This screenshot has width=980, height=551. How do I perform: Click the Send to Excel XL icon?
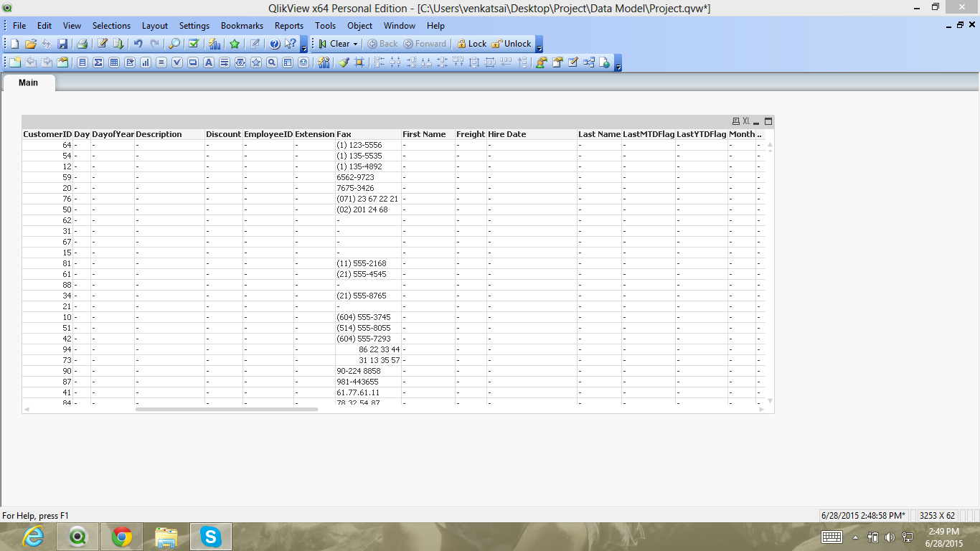pos(746,122)
